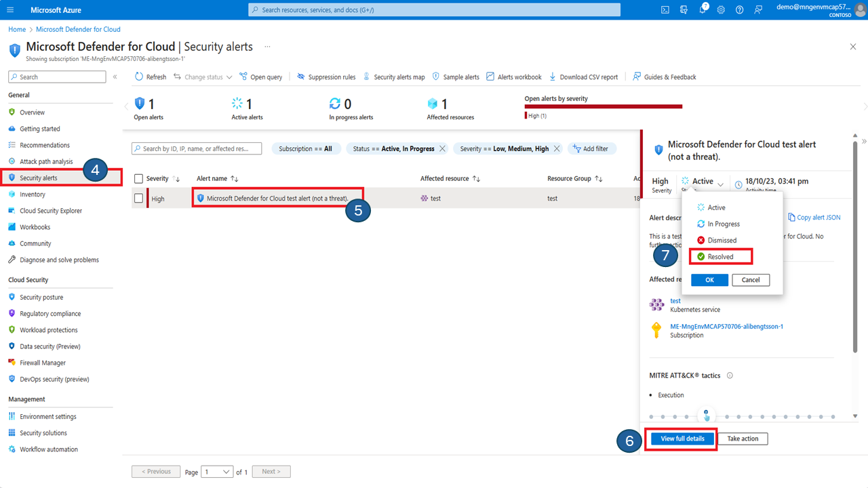Edit the Subscription == All filter
Screen dimensions: 868x488
point(305,148)
